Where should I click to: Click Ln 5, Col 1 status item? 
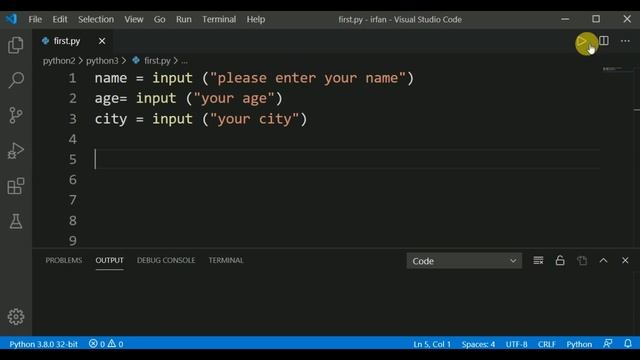pyautogui.click(x=432, y=344)
